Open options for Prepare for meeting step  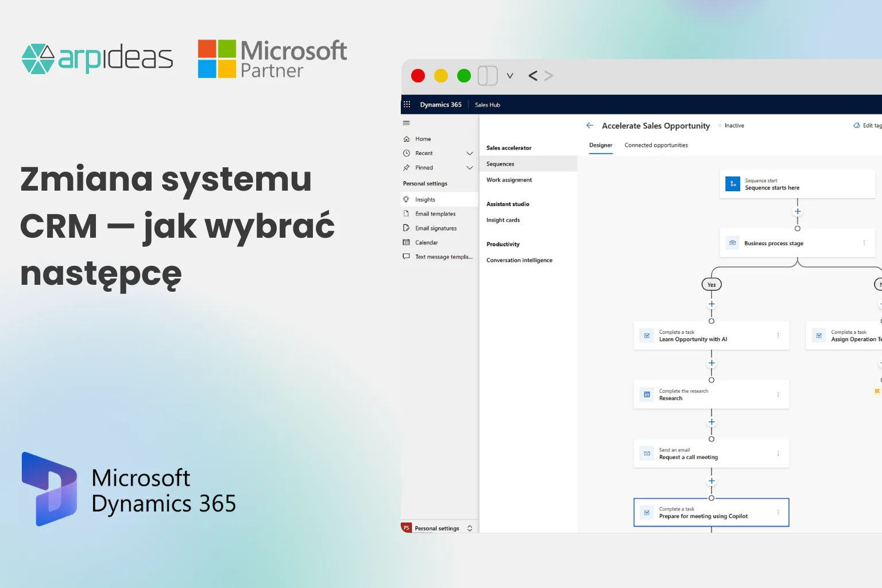coord(778,512)
